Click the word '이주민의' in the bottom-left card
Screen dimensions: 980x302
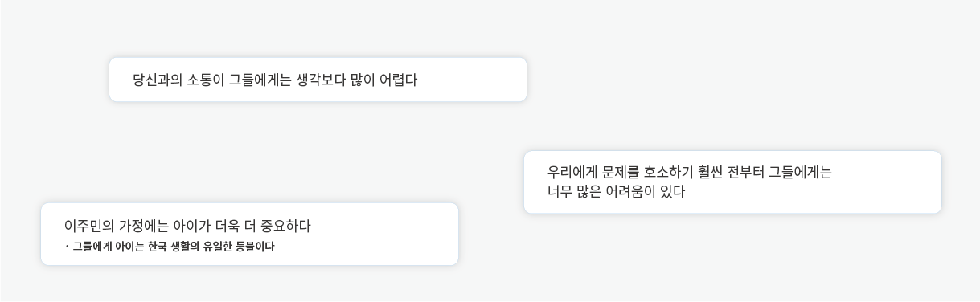89,226
